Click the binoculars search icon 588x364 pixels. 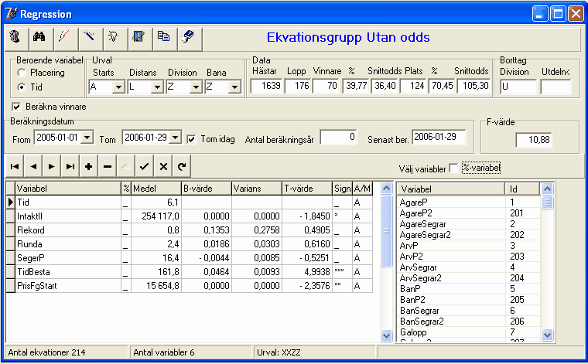coord(39,37)
